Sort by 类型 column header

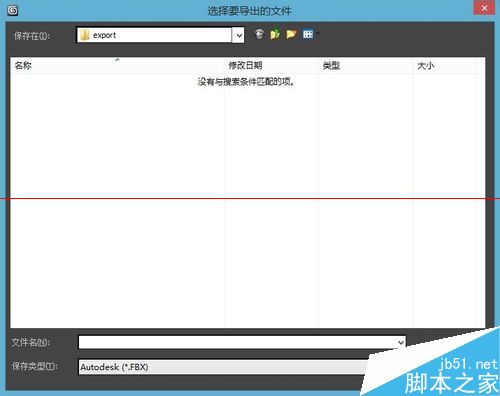point(365,66)
